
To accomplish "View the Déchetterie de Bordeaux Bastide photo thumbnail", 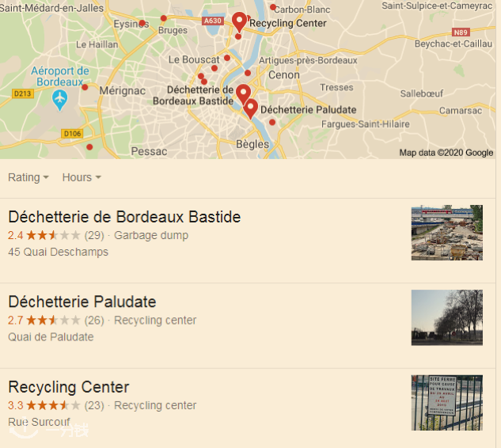I will point(446,233).
